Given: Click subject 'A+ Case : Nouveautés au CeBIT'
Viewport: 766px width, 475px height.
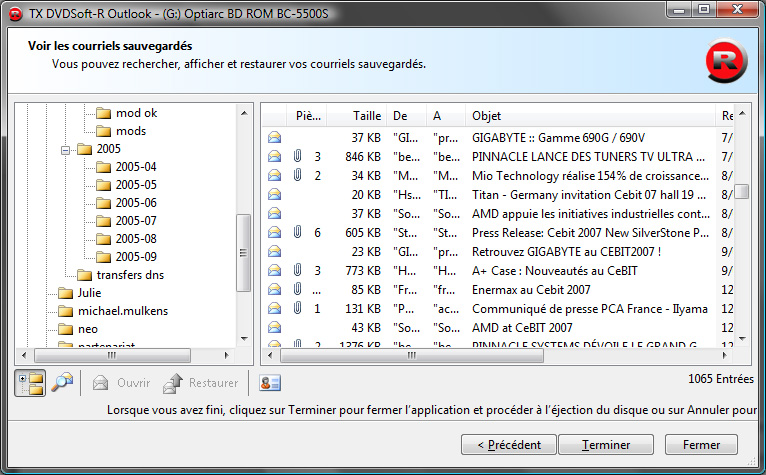Looking at the screenshot, I should click(554, 271).
